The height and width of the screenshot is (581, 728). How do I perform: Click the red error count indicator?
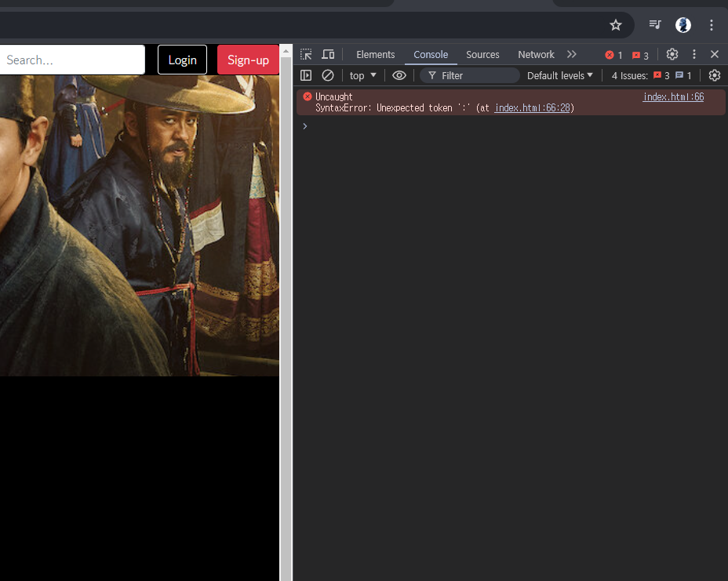click(x=613, y=55)
